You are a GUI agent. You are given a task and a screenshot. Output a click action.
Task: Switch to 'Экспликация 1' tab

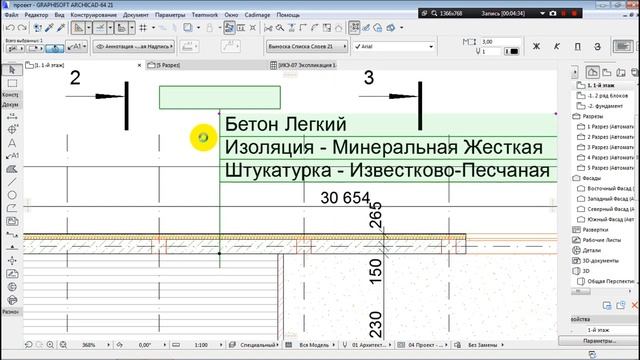tap(307, 65)
